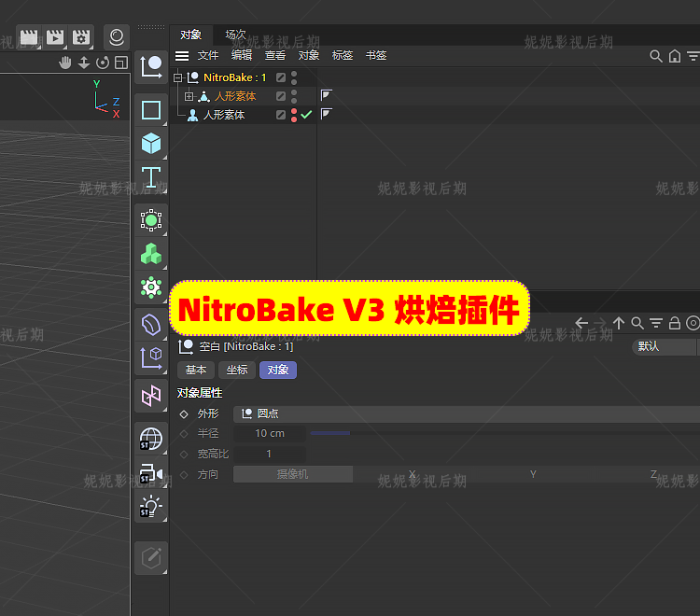Open the 外形 shape dropdown
The width and height of the screenshot is (700, 616).
(467, 413)
